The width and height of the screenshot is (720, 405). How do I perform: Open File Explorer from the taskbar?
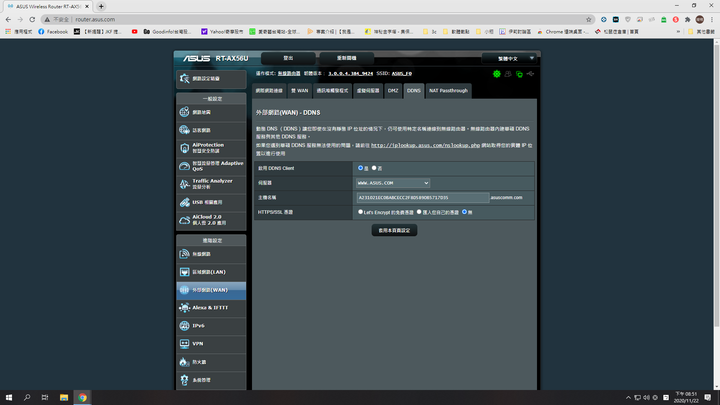click(64, 398)
